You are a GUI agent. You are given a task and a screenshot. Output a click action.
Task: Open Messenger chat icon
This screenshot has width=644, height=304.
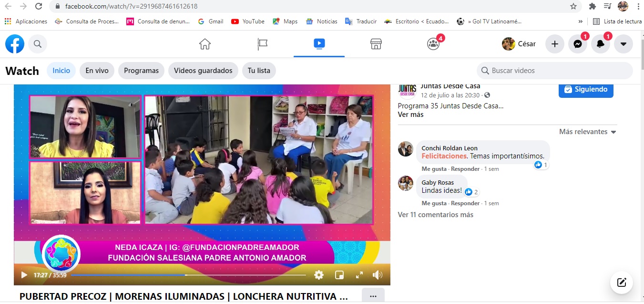577,44
